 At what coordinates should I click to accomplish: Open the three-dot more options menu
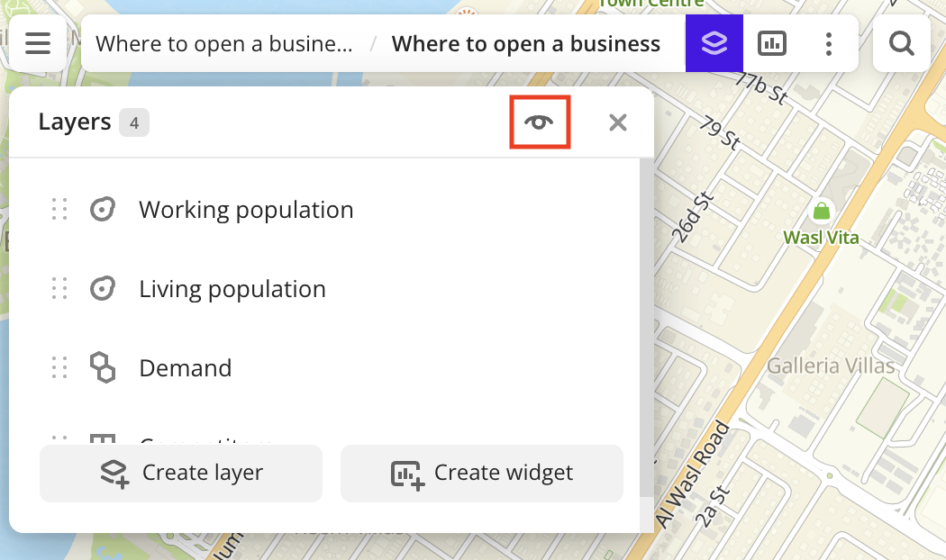(x=828, y=43)
